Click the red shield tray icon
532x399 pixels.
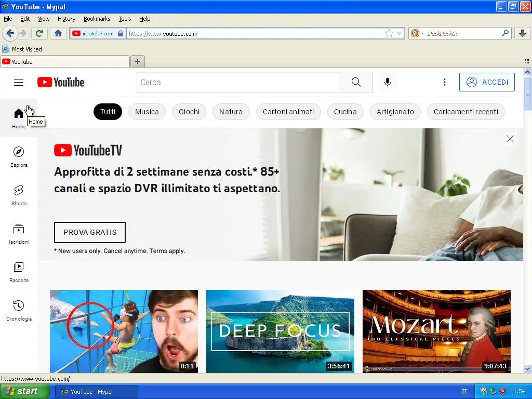point(502,392)
